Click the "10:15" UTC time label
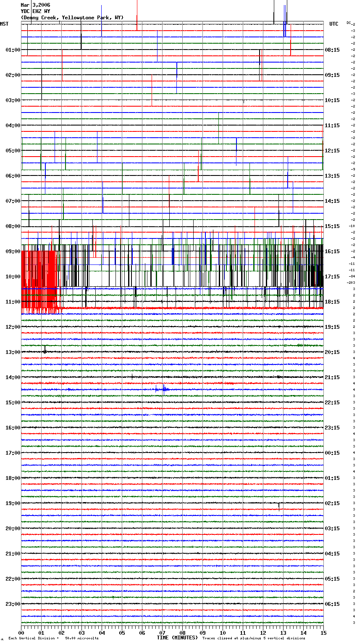Screen dimensions: 357x644 332,100
